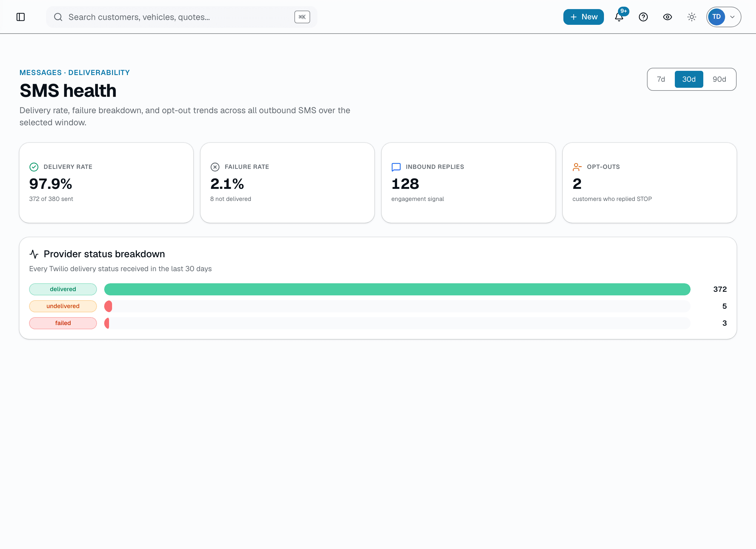This screenshot has height=549, width=756.
Task: Click 'customers who replied STOP' text
Action: [x=612, y=199]
